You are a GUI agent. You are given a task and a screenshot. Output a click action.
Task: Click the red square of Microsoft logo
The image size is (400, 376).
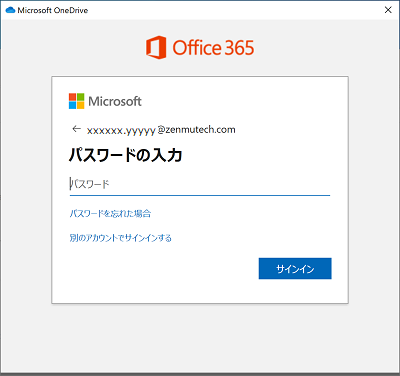click(72, 97)
